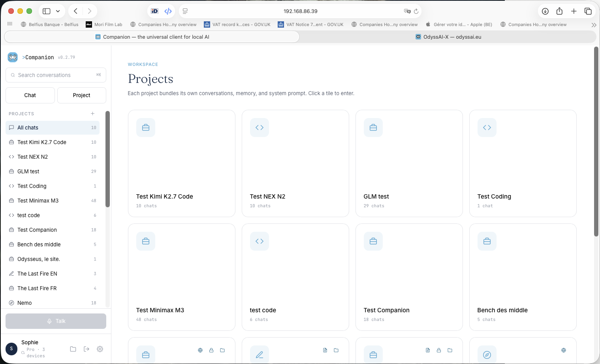Open the Test Kimi K2.7 Code tile
Screen dimensions: 600x364
(x=182, y=163)
